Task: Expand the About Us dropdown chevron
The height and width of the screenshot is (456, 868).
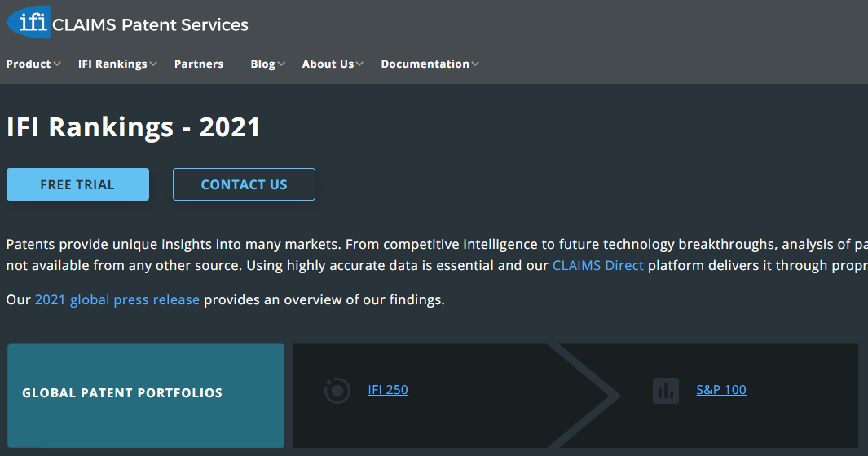Action: [x=359, y=64]
